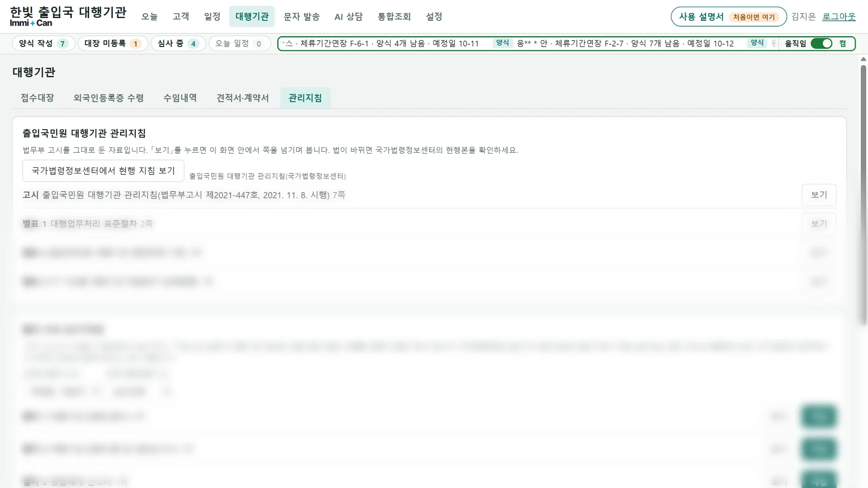The width and height of the screenshot is (868, 488).
Task: Click the 오늘 일정 0 status pill
Action: [x=239, y=43]
